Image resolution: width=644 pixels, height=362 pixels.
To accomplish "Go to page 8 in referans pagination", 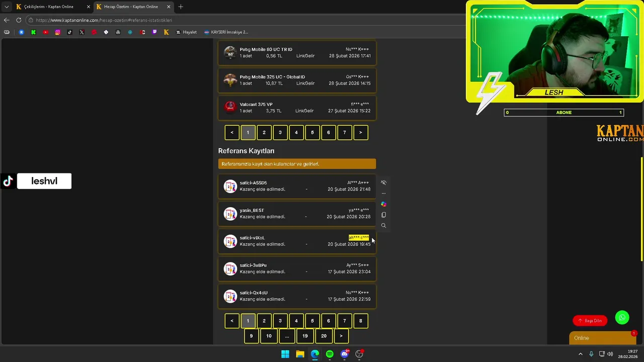I will (361, 321).
